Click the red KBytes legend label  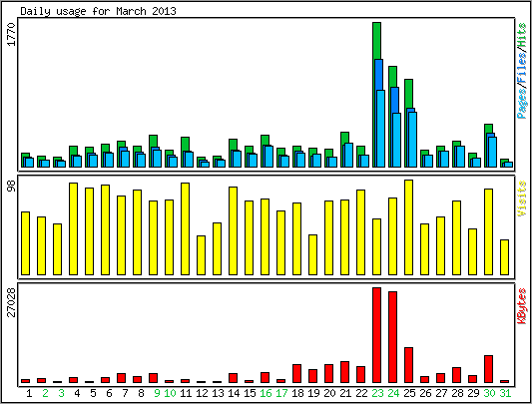522,306
